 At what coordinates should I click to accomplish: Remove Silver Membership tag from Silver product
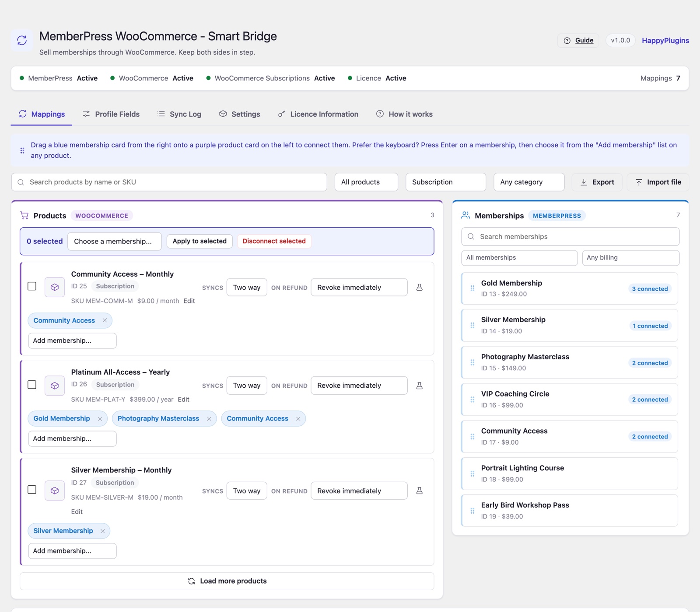[102, 531]
